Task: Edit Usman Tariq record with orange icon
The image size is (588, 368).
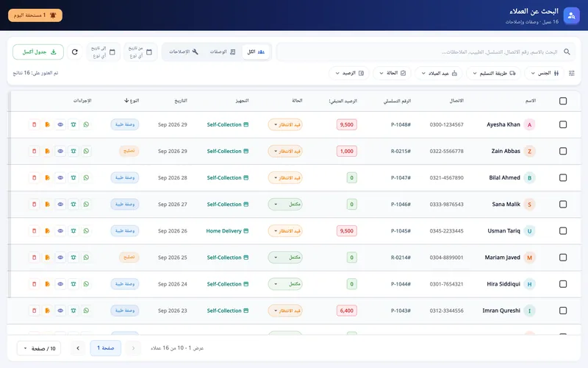Action: (x=47, y=231)
